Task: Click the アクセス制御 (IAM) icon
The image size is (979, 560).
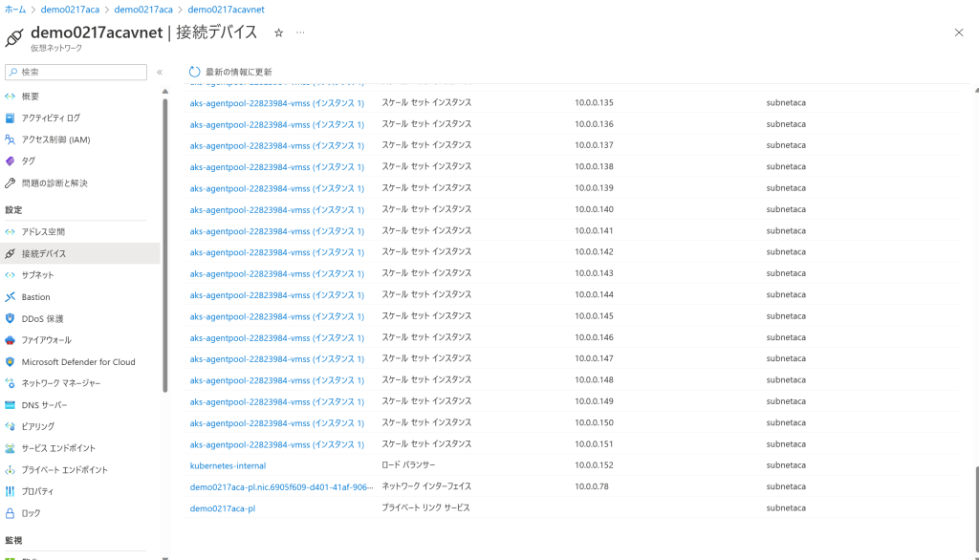Action: 10,140
